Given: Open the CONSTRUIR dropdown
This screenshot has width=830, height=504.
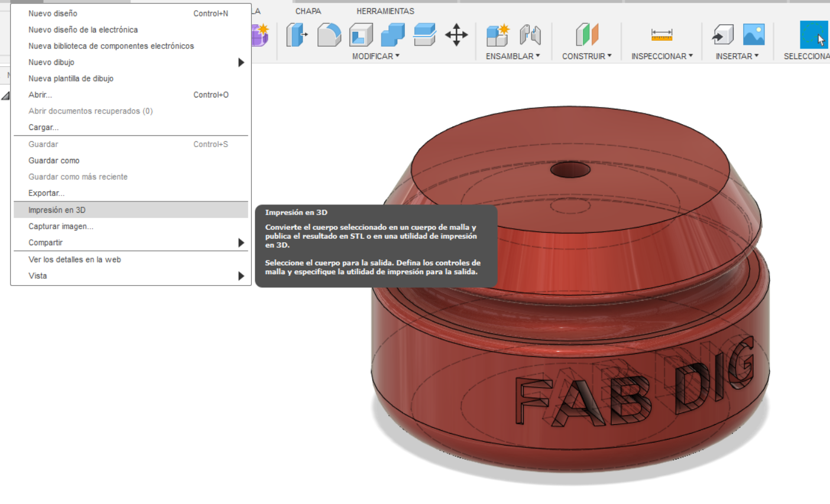Looking at the screenshot, I should click(x=586, y=56).
